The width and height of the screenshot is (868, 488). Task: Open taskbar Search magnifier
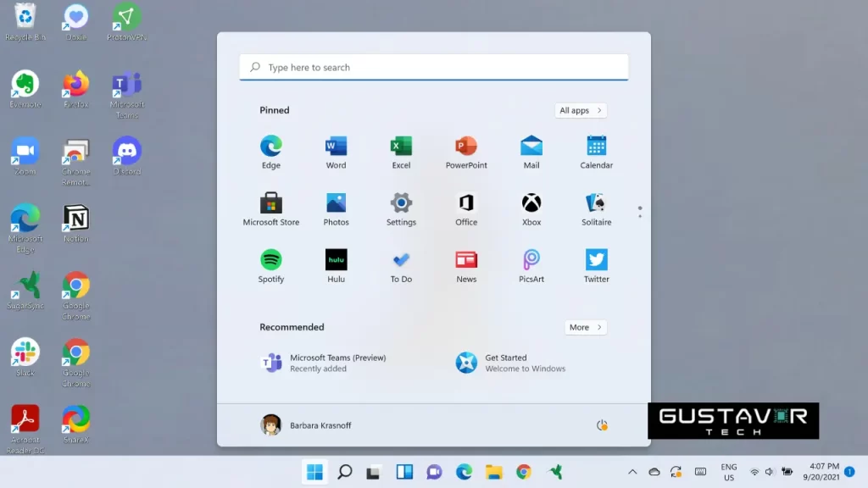click(x=344, y=472)
